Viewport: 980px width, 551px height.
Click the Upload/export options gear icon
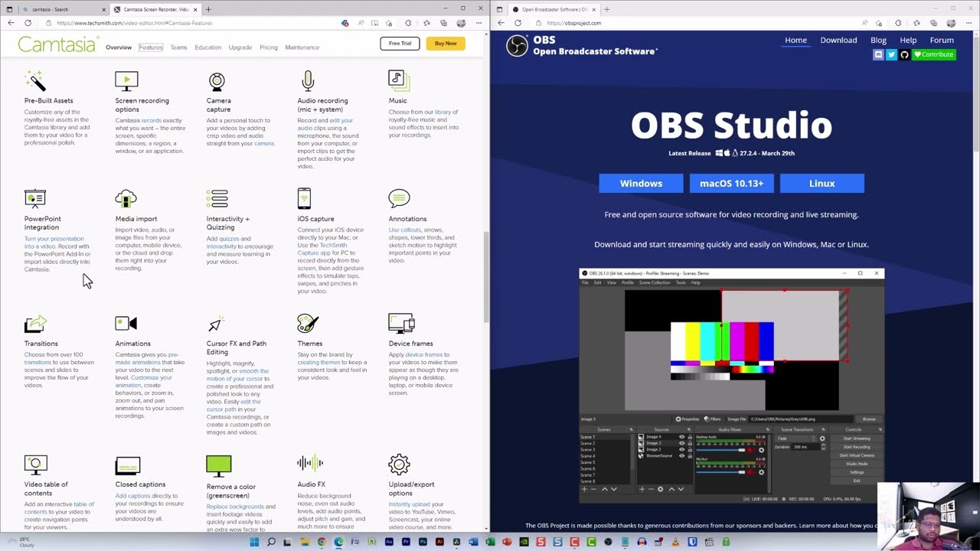point(399,464)
